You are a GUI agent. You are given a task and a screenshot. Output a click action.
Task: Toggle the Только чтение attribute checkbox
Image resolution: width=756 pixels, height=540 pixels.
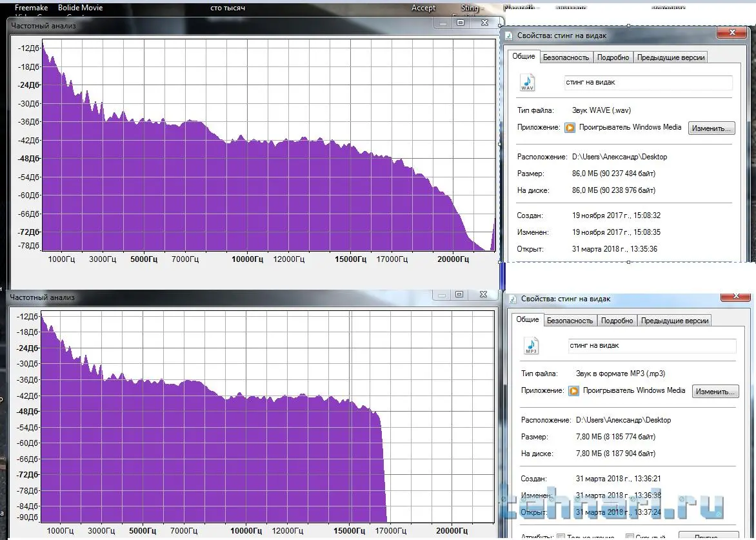click(x=561, y=537)
